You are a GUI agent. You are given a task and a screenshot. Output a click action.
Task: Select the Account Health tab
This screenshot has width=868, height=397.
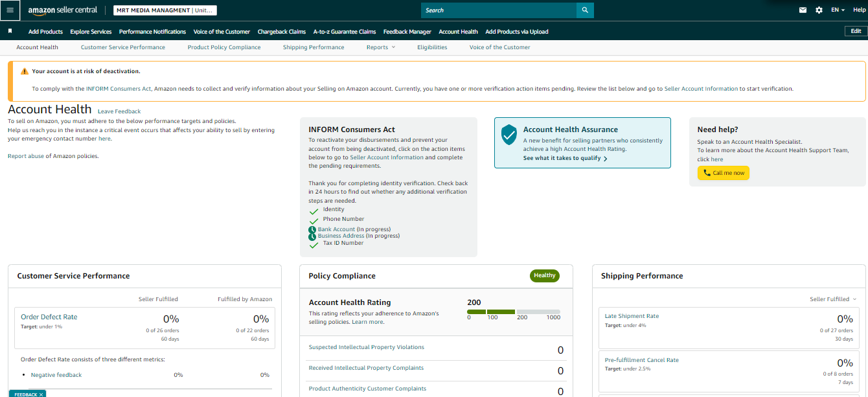click(x=37, y=47)
